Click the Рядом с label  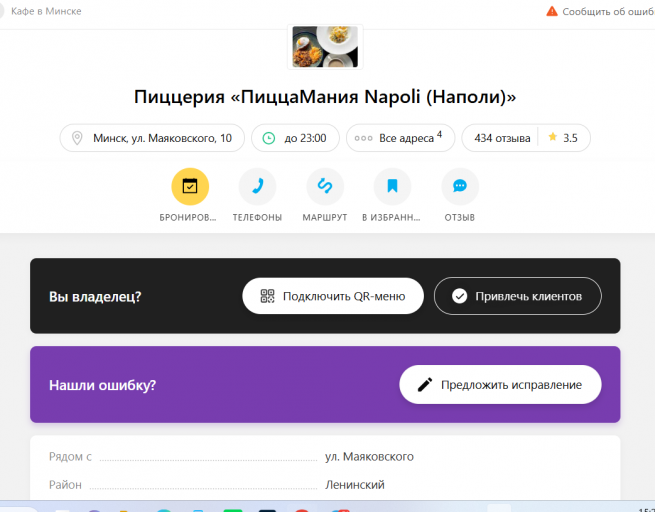70,457
